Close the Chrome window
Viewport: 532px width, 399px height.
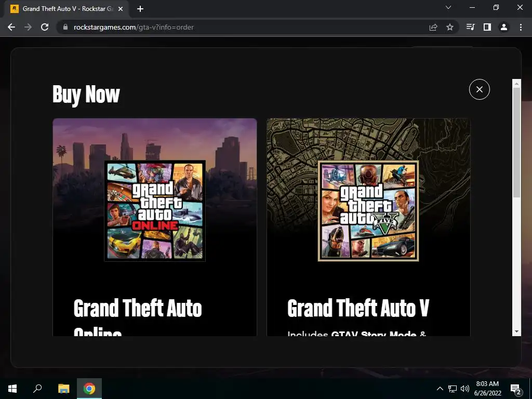520,7
